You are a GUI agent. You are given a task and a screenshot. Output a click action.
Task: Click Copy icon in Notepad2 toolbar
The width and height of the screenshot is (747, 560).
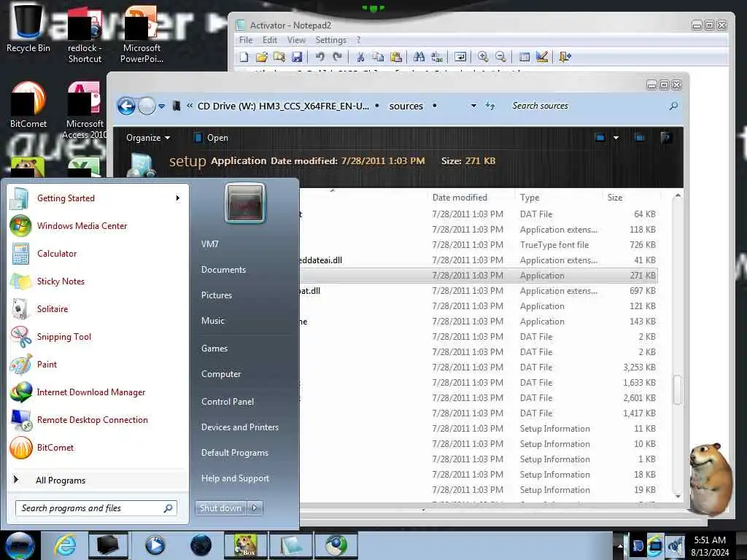click(379, 57)
